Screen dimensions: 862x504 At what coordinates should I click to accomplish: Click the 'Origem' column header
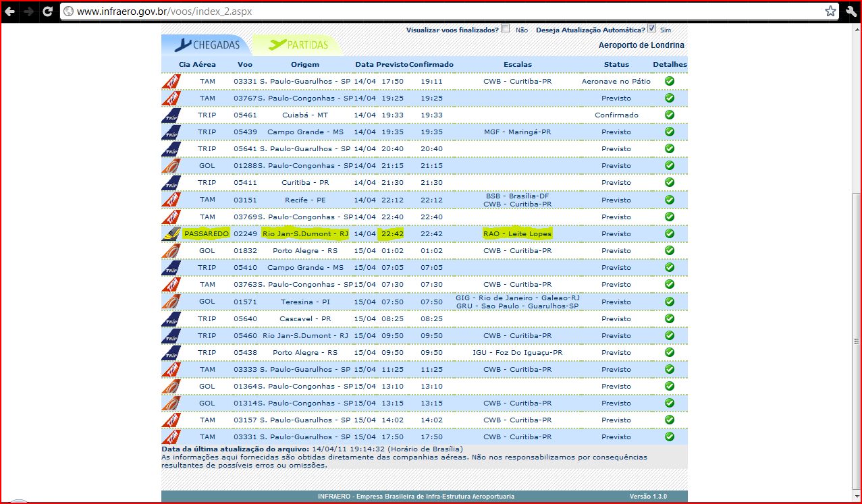(x=304, y=65)
